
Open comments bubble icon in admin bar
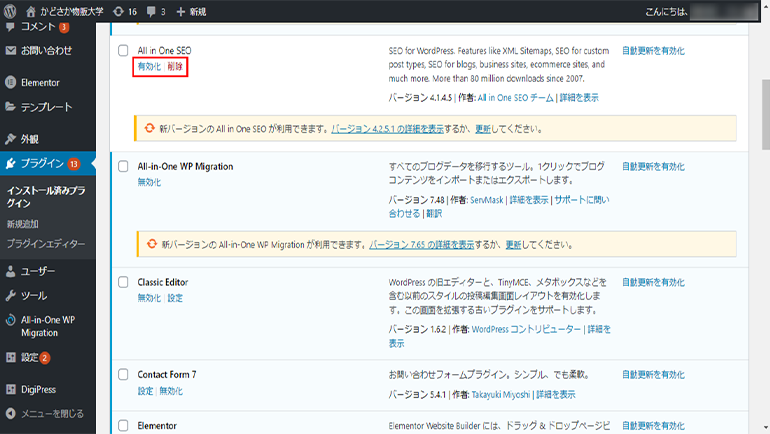(x=151, y=11)
